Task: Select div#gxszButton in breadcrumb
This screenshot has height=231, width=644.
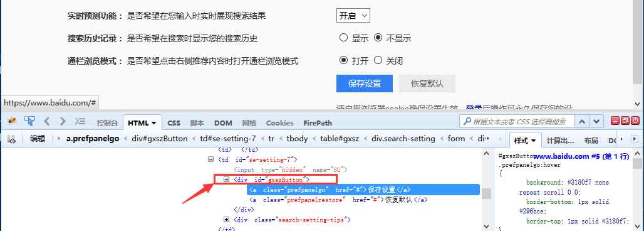Action: pos(160,139)
